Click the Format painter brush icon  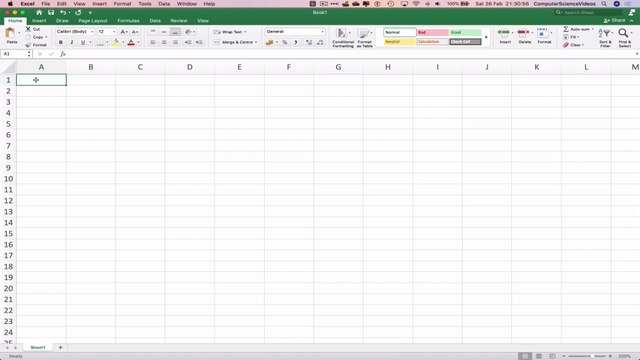(28, 45)
